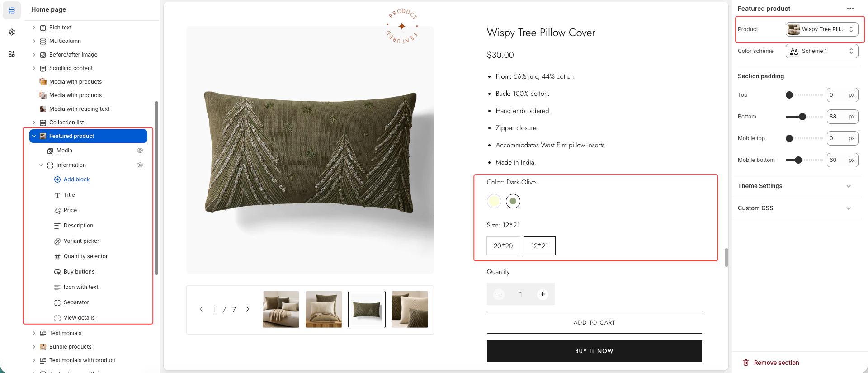Toggle visibility of the Information block

coord(140,165)
